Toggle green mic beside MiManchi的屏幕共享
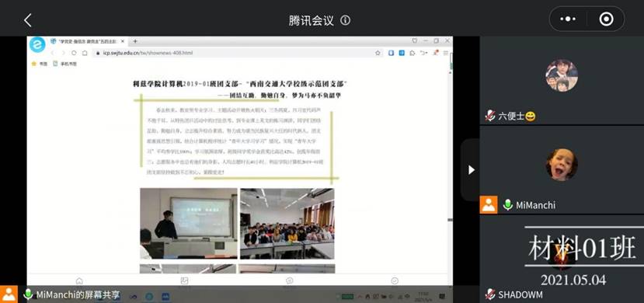The width and height of the screenshot is (644, 303). 28,294
